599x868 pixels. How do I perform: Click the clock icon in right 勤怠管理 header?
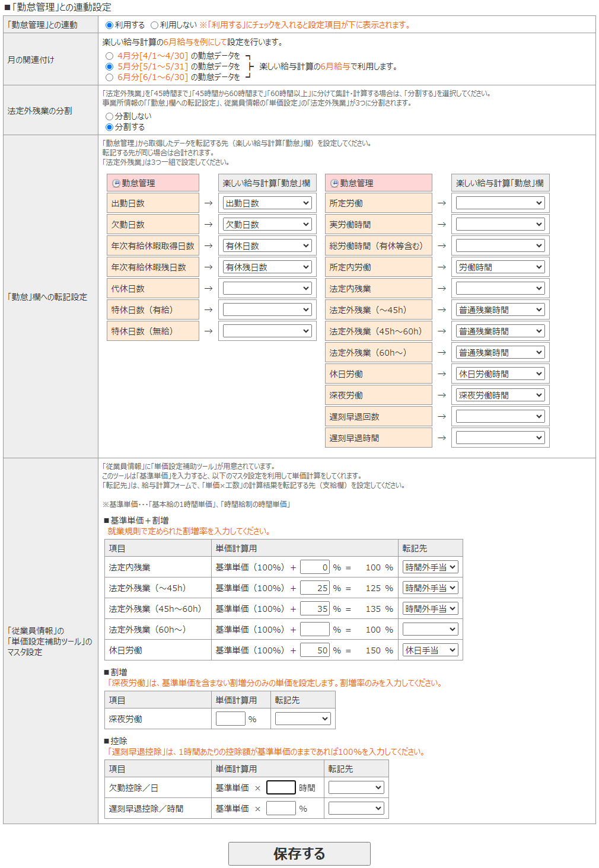tap(334, 183)
